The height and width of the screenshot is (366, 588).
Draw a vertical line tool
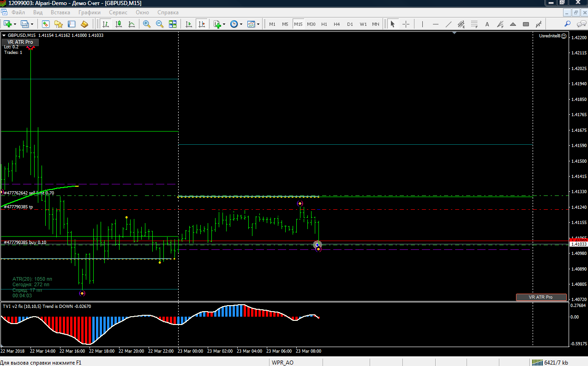coord(422,24)
